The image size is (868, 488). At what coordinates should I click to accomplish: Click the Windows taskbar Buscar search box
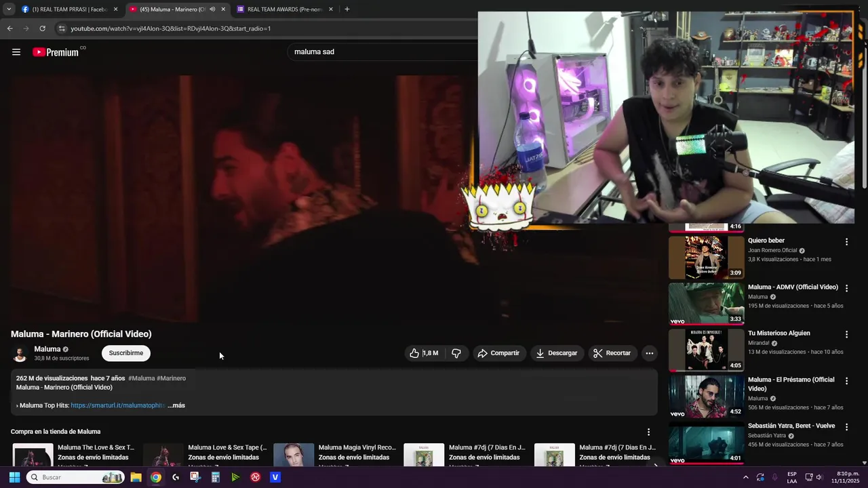pyautogui.click(x=75, y=477)
